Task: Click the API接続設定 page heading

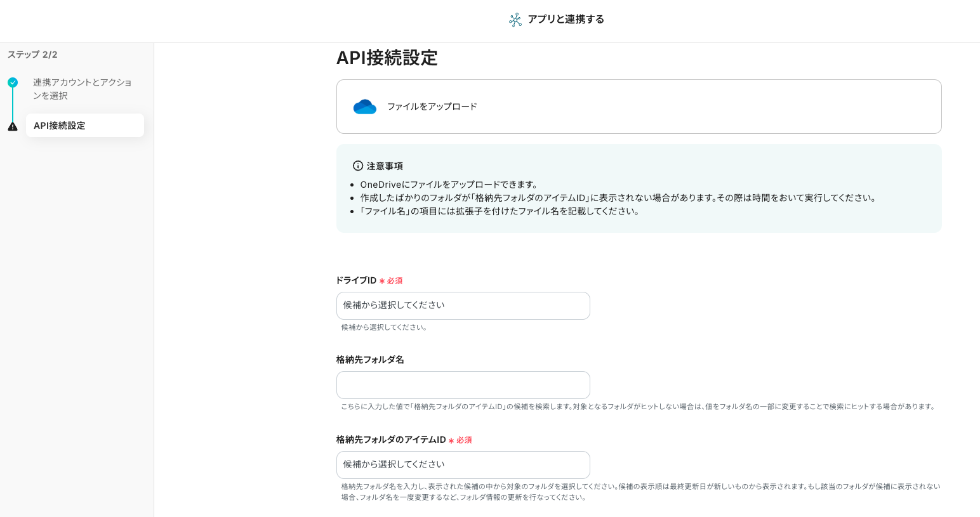Action: [x=387, y=58]
